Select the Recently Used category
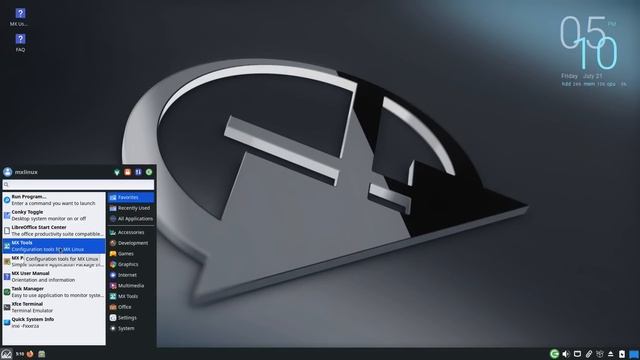The height and width of the screenshot is (360, 640). pos(131,208)
